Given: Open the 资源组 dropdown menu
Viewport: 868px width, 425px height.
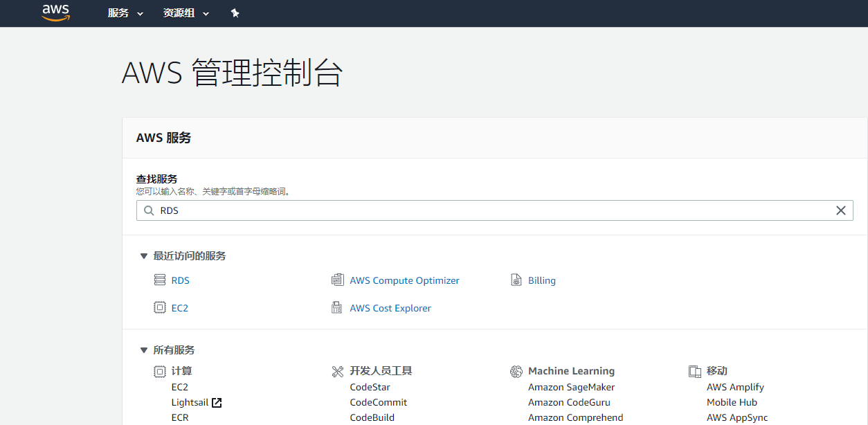Looking at the screenshot, I should [186, 13].
